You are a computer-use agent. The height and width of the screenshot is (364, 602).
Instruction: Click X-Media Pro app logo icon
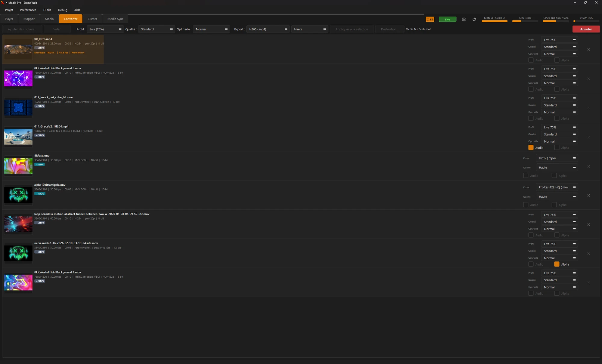(x=2, y=3)
